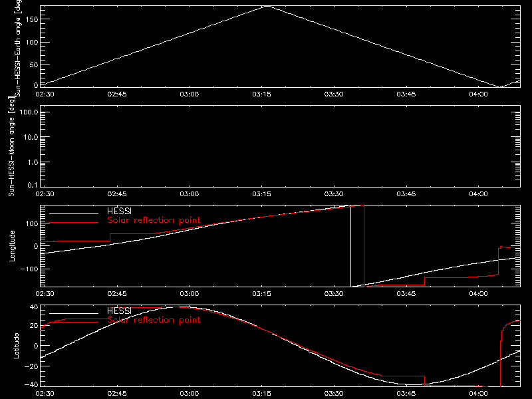532x399 pixels.
Task: Click '-20' tick on Latitude axis
Action: pyautogui.click(x=31, y=366)
